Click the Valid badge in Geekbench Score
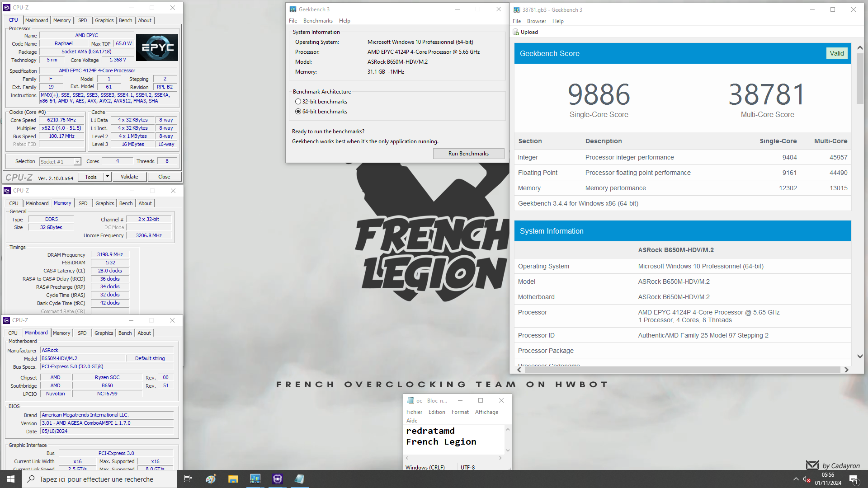Screen dimensions: 868x488 pyautogui.click(x=836, y=53)
